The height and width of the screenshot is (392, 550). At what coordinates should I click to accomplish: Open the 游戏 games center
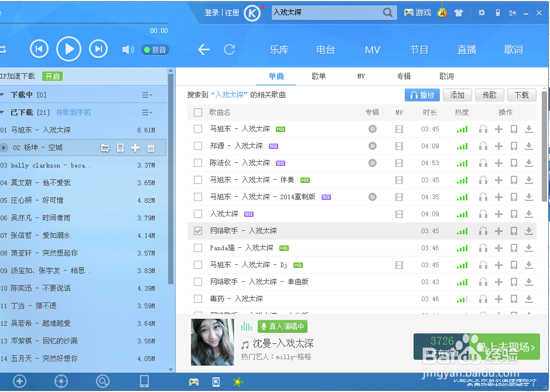coord(418,13)
